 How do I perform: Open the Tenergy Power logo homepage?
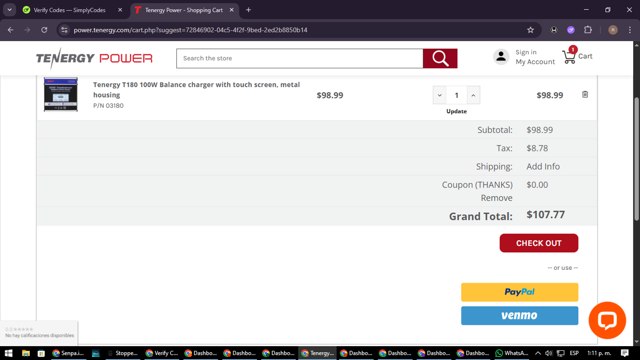click(94, 58)
